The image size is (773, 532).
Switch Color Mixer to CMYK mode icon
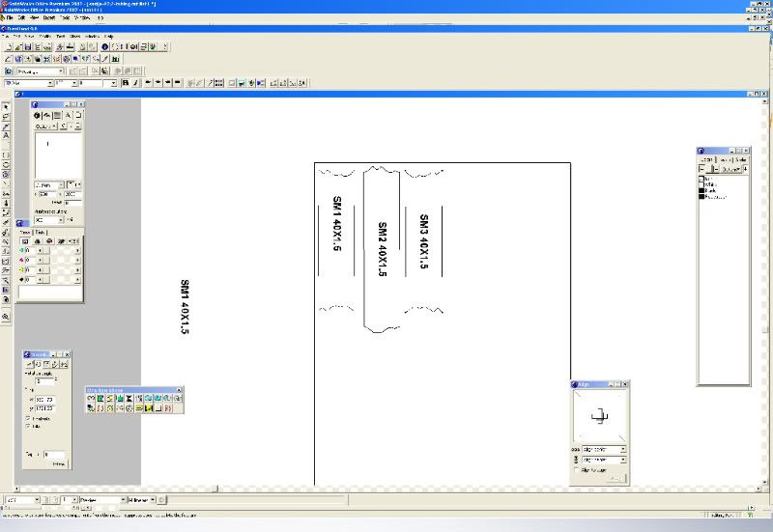(25, 241)
